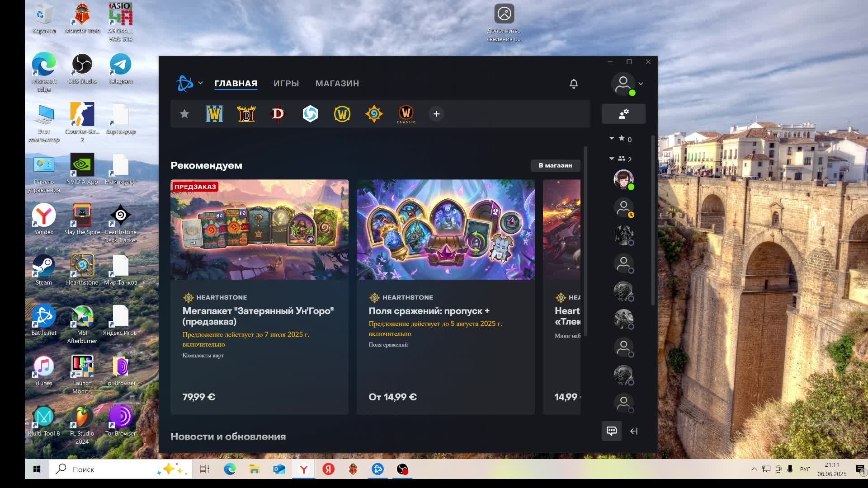
Task: Open the notifications bell
Action: pos(574,84)
